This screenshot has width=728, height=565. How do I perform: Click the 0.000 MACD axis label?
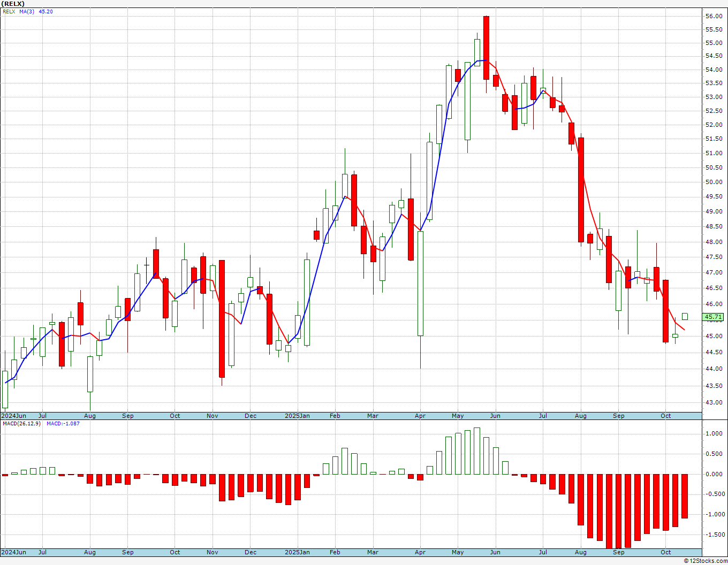pos(715,474)
